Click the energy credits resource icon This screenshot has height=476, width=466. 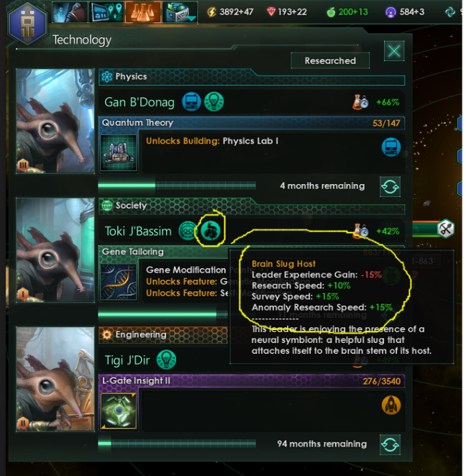point(211,12)
